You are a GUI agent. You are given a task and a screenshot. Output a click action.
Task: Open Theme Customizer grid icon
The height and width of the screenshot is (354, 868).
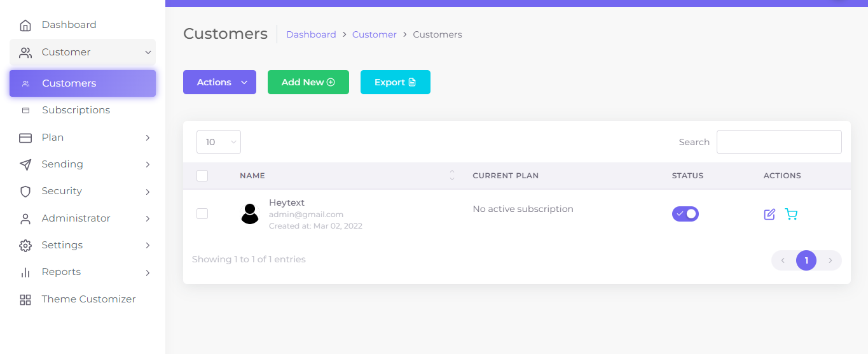(25, 300)
